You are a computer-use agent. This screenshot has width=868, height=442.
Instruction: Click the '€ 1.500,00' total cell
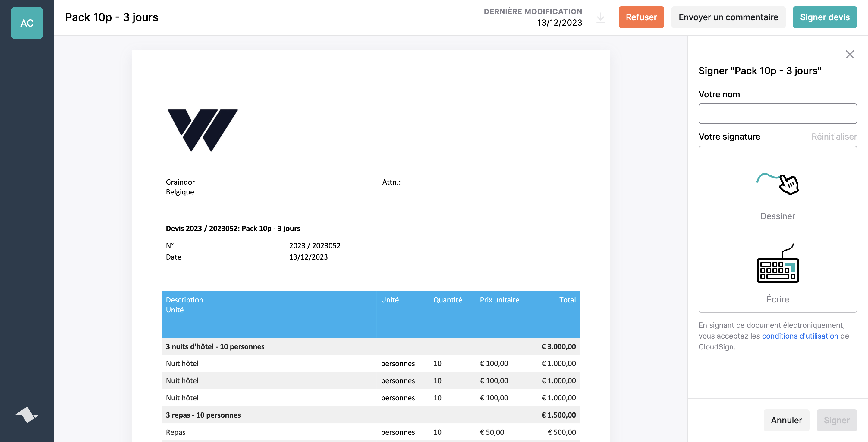pyautogui.click(x=558, y=415)
